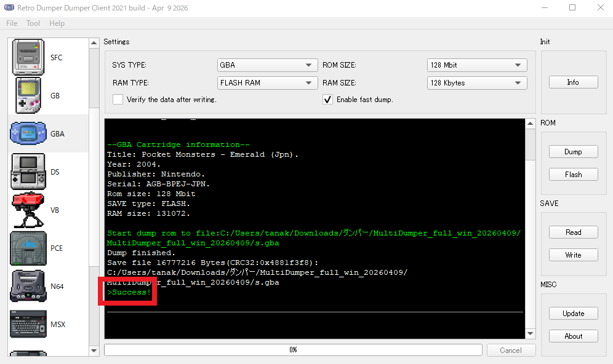613x364 pixels.
Task: Click the 'SAVE type: FLASH.' log line
Action: click(x=148, y=204)
